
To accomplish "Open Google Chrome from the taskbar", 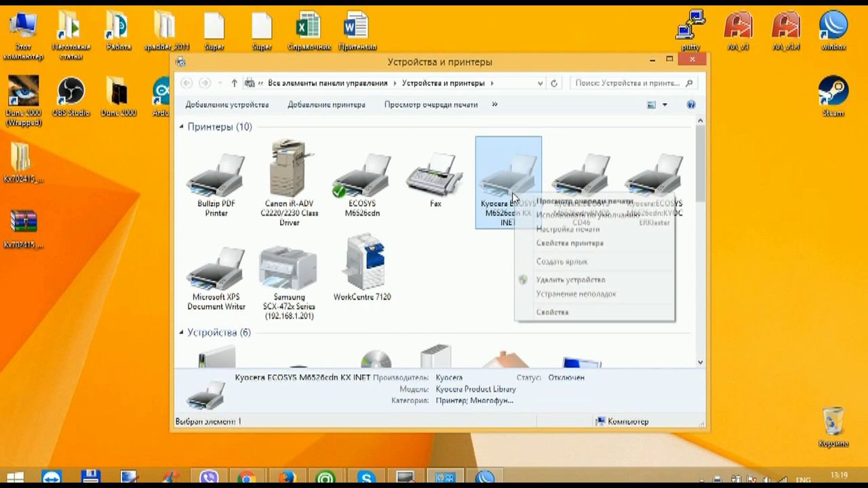I will (247, 479).
